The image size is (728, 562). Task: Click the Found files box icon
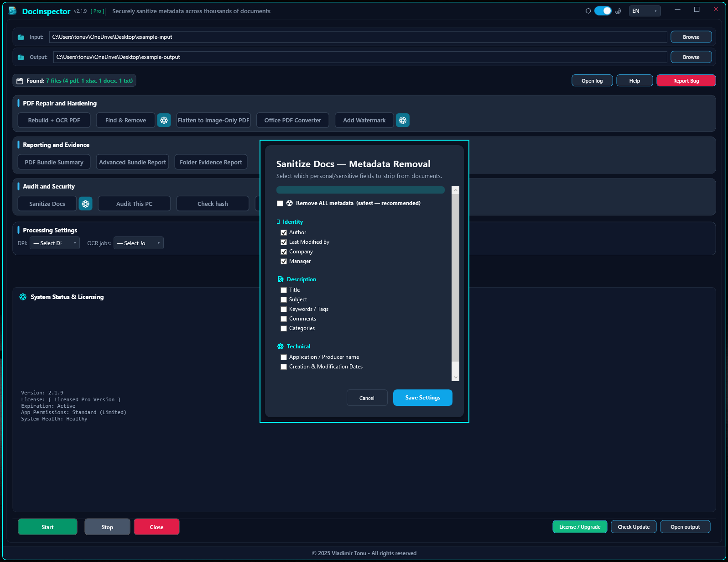tap(20, 81)
